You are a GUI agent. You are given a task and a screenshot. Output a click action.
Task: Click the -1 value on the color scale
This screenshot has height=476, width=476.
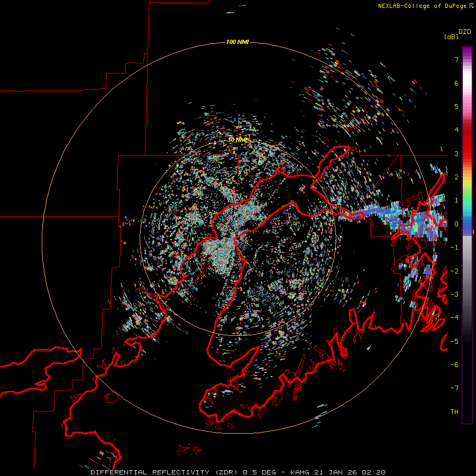coord(454,248)
